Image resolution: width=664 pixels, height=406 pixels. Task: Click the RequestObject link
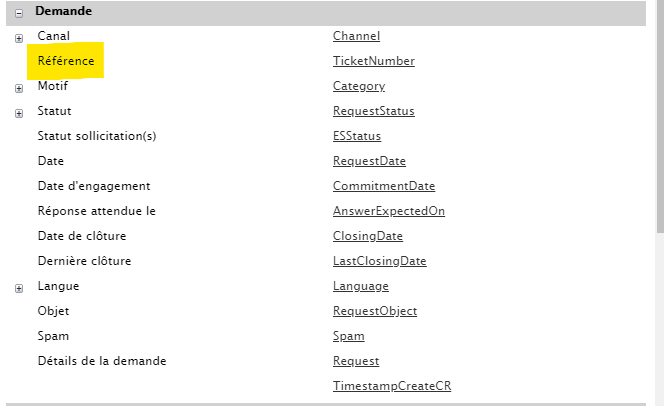(x=374, y=311)
